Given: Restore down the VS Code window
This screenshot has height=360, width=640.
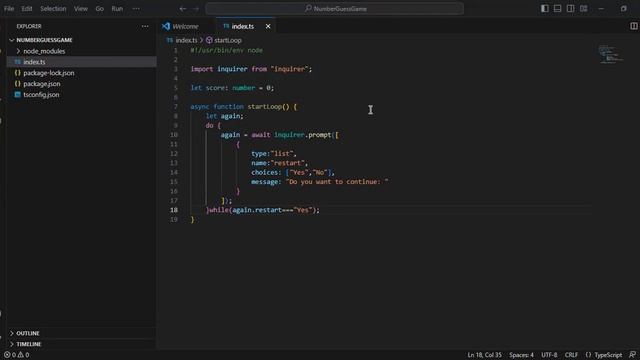Looking at the screenshot, I should [x=624, y=9].
